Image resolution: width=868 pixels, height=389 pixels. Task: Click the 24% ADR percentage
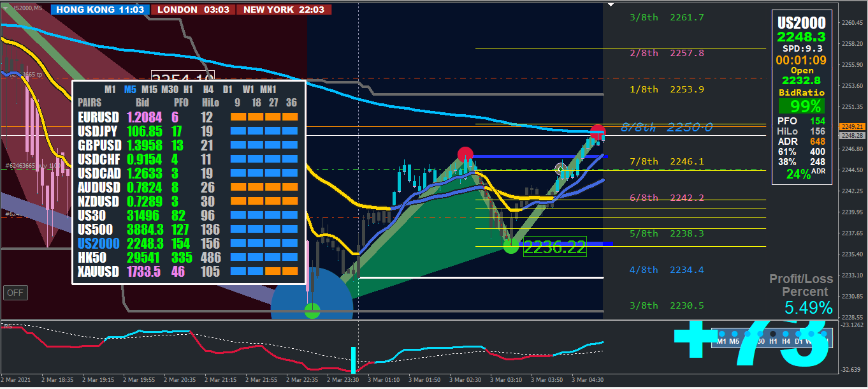pyautogui.click(x=798, y=173)
